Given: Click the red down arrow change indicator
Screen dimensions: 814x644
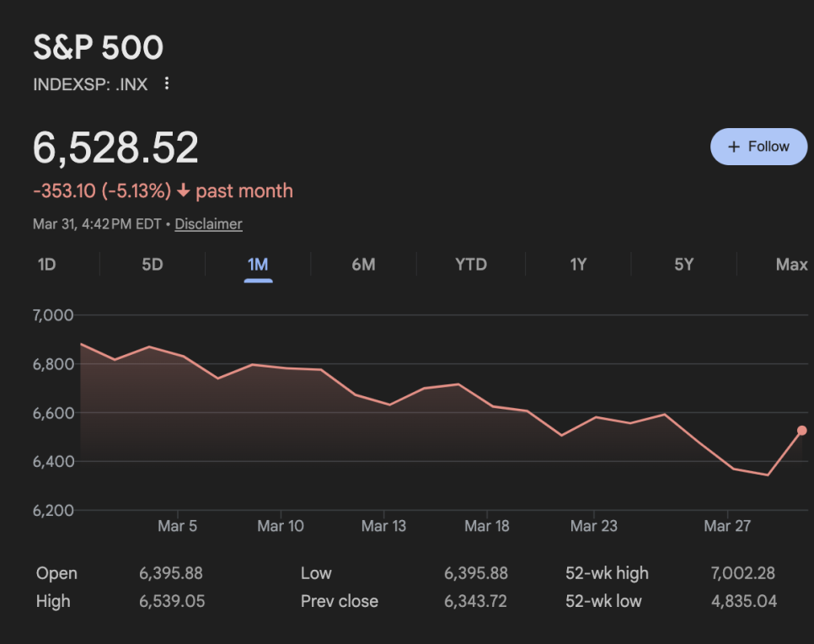Looking at the screenshot, I should [x=184, y=191].
